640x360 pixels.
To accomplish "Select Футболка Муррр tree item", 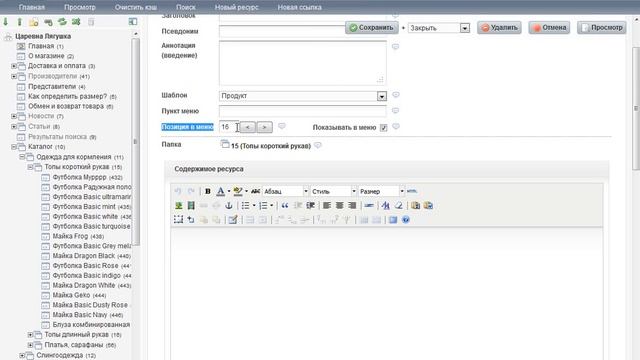I will point(87,177).
